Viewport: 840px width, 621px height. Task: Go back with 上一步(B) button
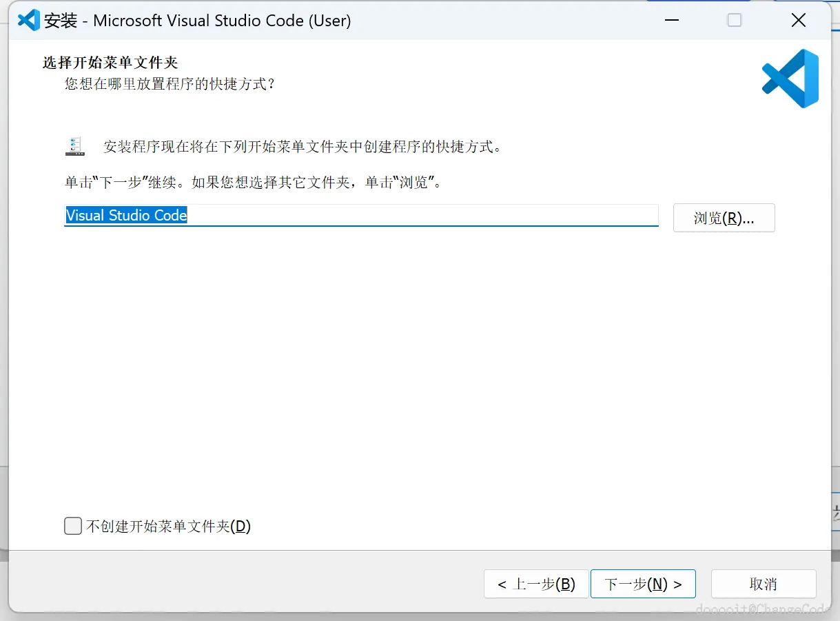pyautogui.click(x=536, y=584)
